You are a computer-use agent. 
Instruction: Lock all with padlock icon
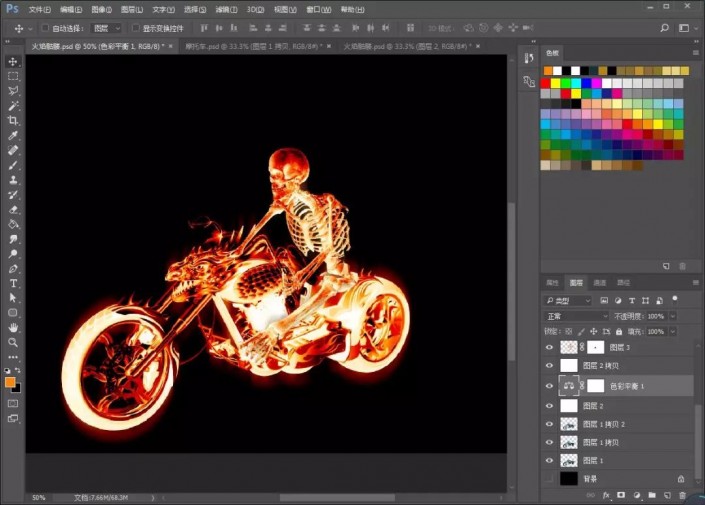pyautogui.click(x=619, y=331)
